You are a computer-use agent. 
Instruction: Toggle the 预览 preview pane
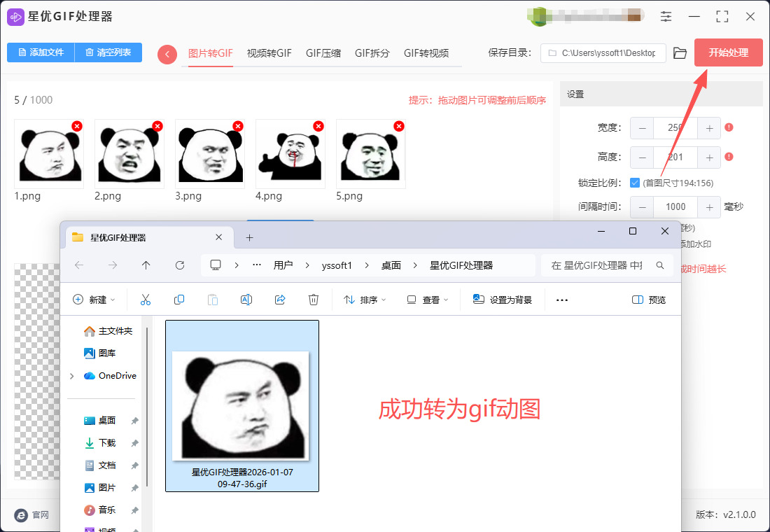tap(649, 300)
